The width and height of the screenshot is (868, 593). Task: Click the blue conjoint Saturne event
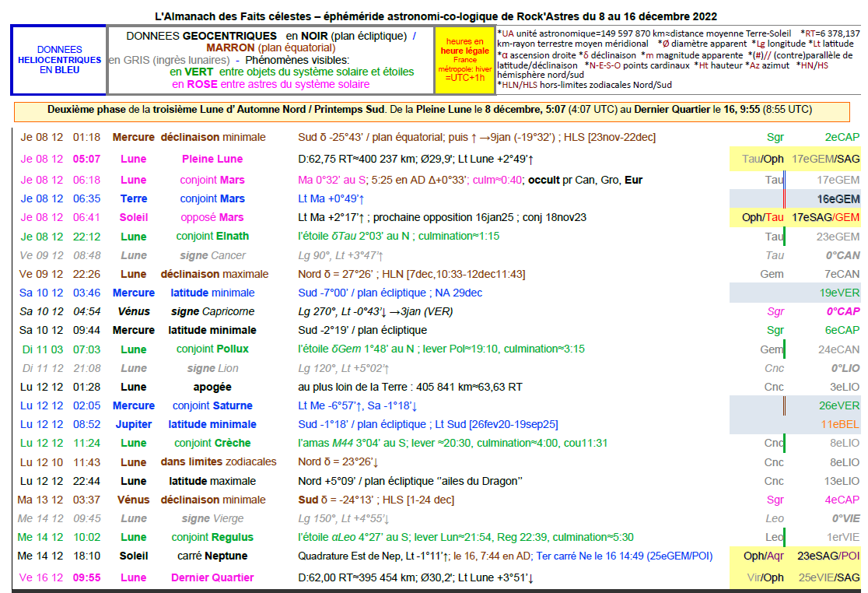pyautogui.click(x=212, y=405)
